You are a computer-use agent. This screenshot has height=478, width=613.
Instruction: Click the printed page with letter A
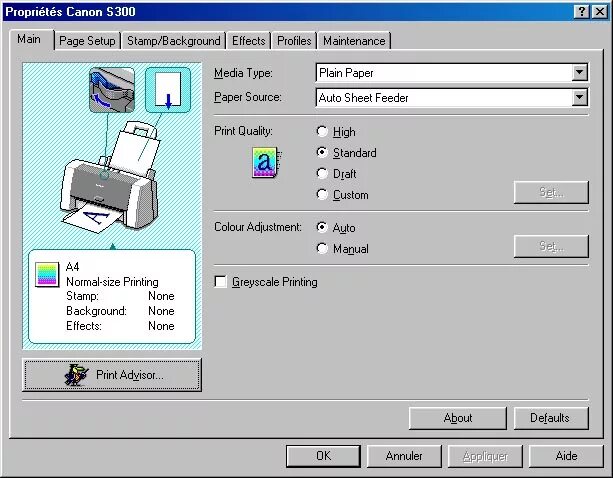(x=95, y=217)
